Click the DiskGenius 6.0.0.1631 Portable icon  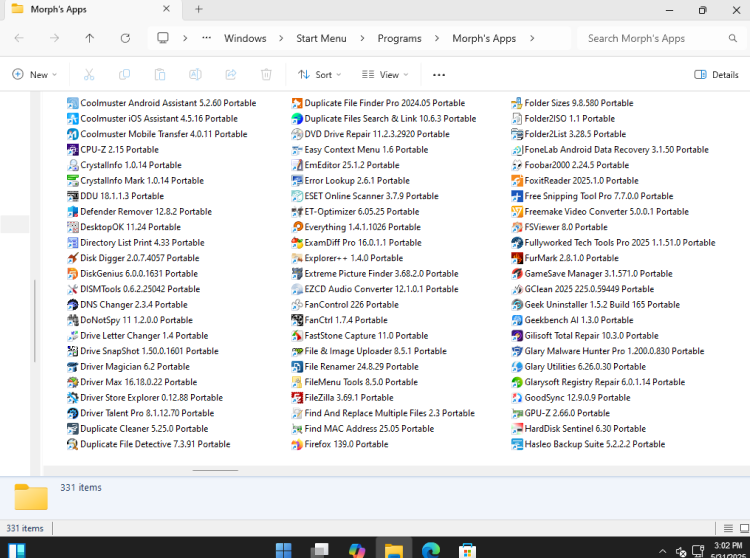coord(72,274)
